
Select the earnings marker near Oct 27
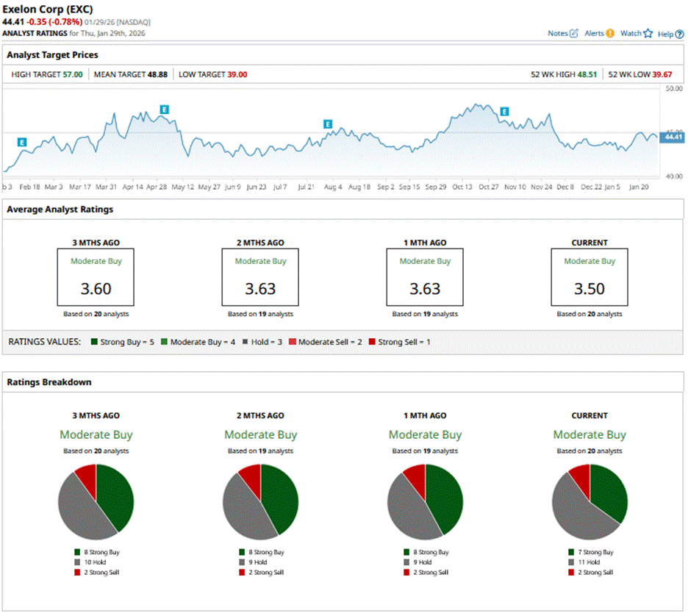click(x=504, y=112)
